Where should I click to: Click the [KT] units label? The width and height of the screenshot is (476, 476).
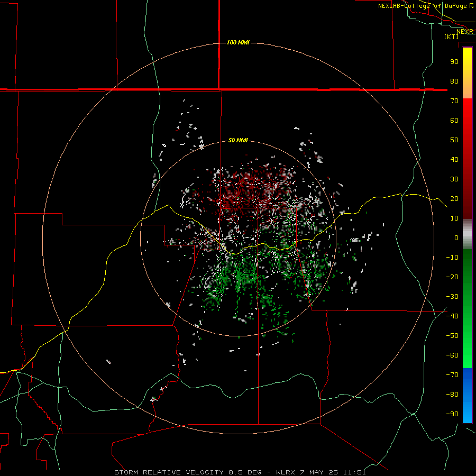coord(452,36)
